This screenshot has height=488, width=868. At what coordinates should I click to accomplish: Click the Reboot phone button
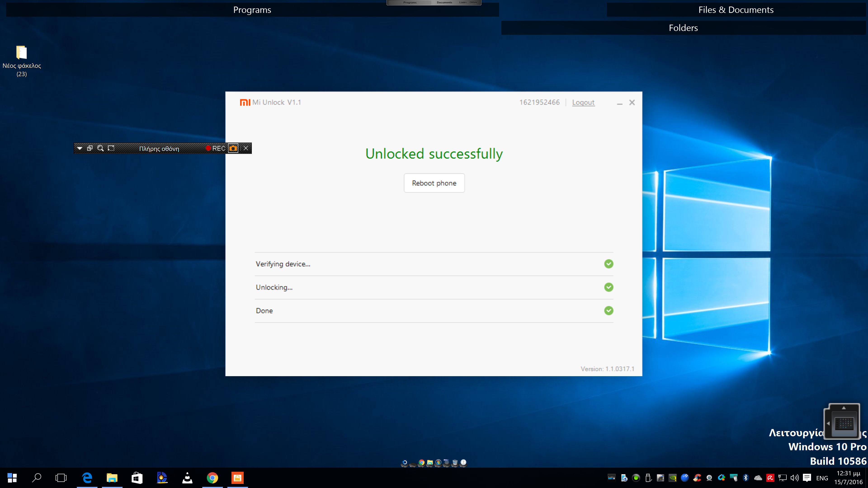click(x=434, y=183)
